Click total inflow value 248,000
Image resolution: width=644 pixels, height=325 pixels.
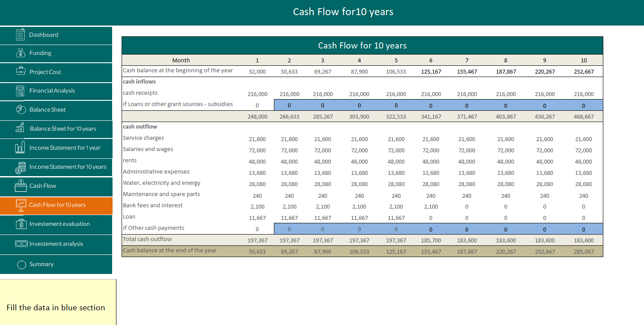click(x=257, y=117)
